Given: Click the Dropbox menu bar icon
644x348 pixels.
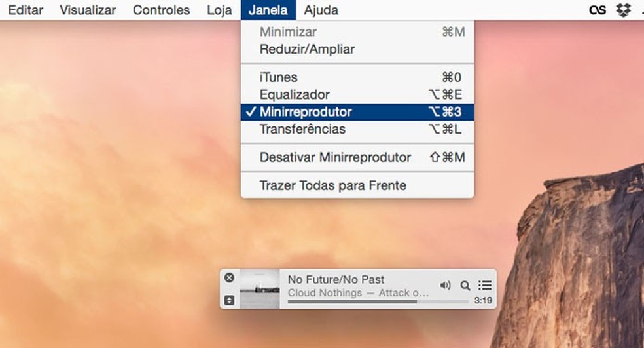Looking at the screenshot, I should click(x=624, y=10).
